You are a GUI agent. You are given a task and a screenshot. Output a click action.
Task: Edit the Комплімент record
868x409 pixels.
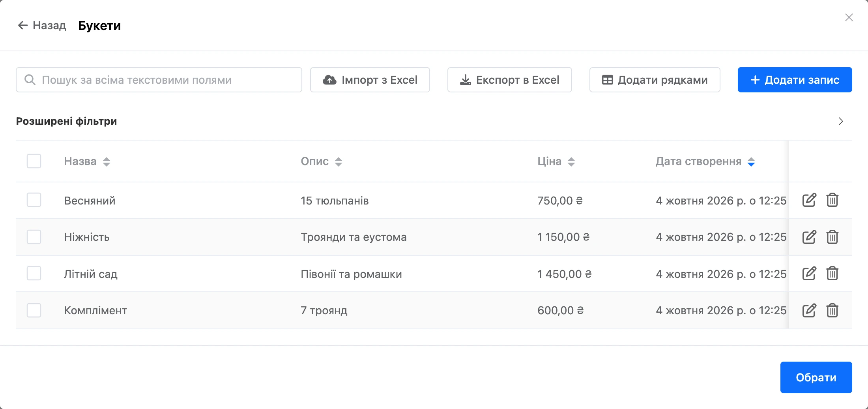coord(809,310)
